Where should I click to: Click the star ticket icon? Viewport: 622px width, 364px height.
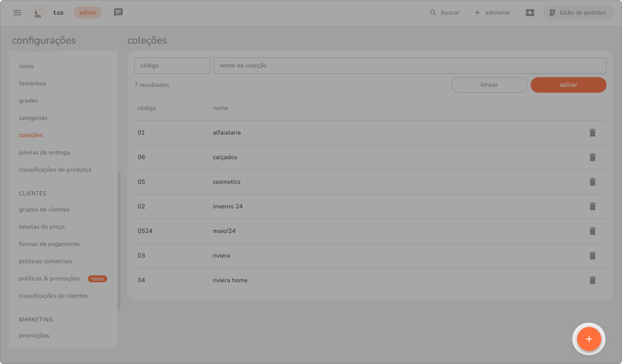click(x=530, y=13)
